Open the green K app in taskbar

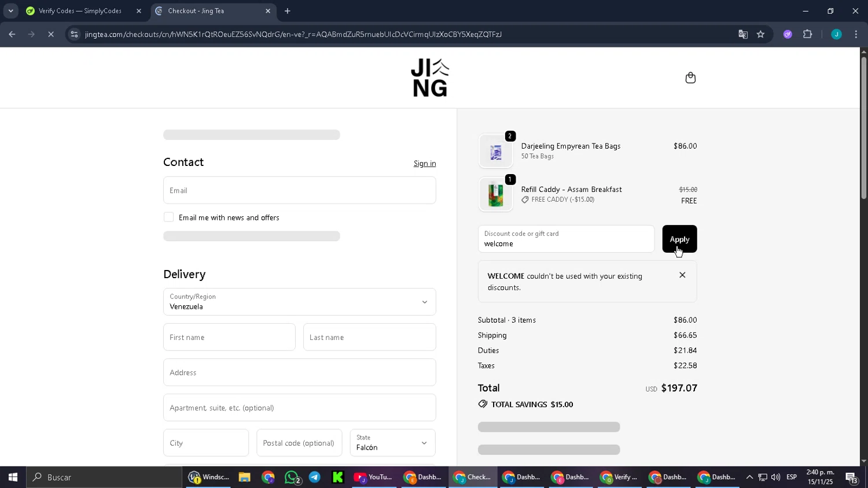[338, 477]
